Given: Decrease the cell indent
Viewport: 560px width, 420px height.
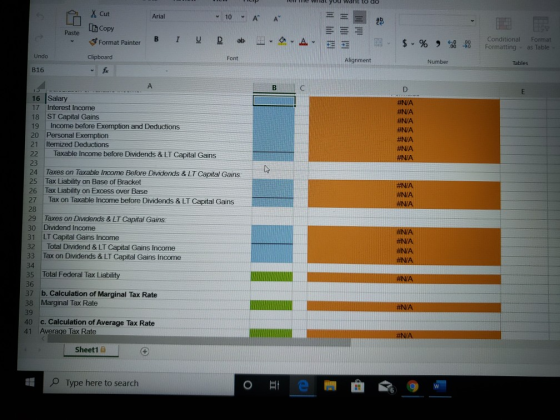Looking at the screenshot, I should 330,45.
